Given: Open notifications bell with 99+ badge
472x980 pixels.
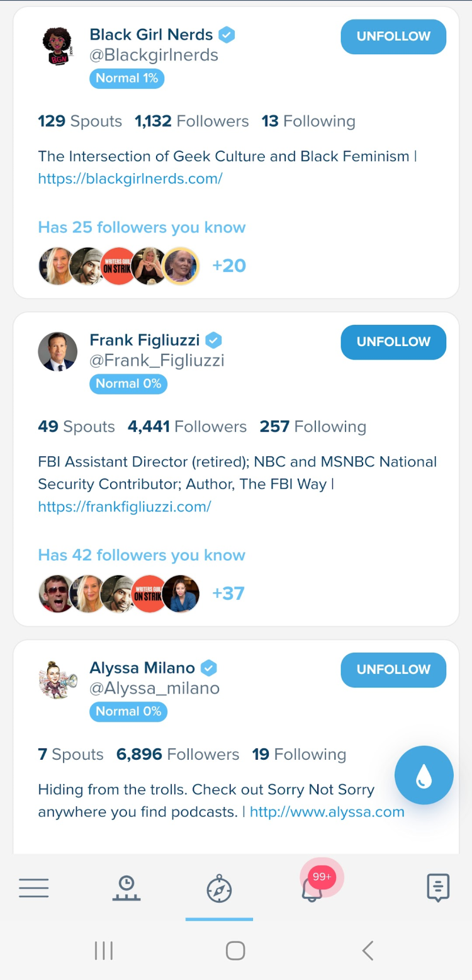Looking at the screenshot, I should pyautogui.click(x=312, y=888).
